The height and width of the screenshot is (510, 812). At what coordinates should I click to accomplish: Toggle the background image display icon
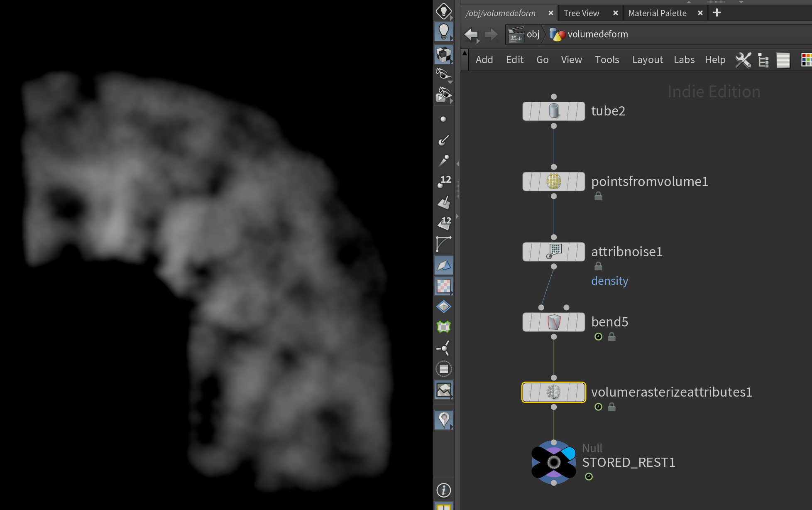coord(443,390)
